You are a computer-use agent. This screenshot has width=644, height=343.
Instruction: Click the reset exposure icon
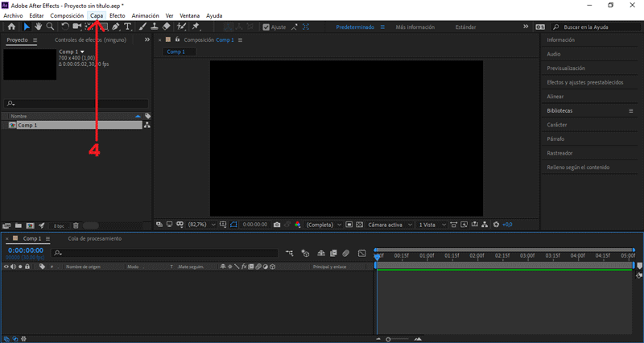496,225
